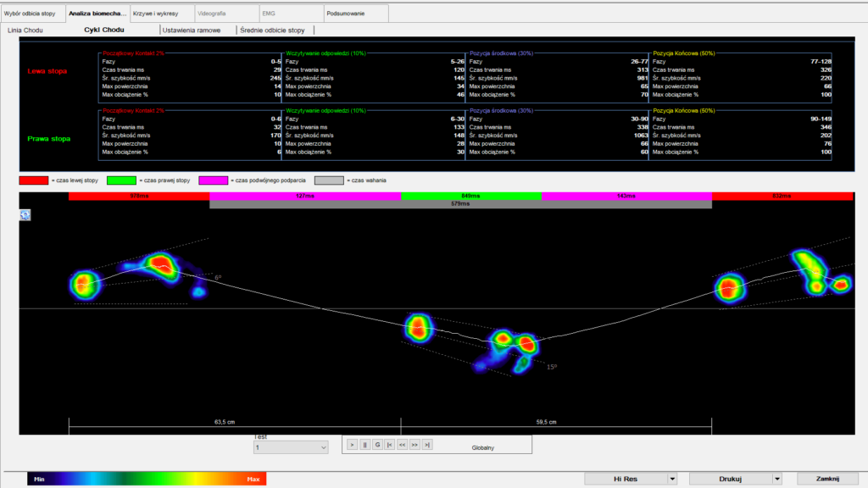Expand the Drukuj dropdown arrow
The height and width of the screenshot is (488, 868).
coord(777,479)
